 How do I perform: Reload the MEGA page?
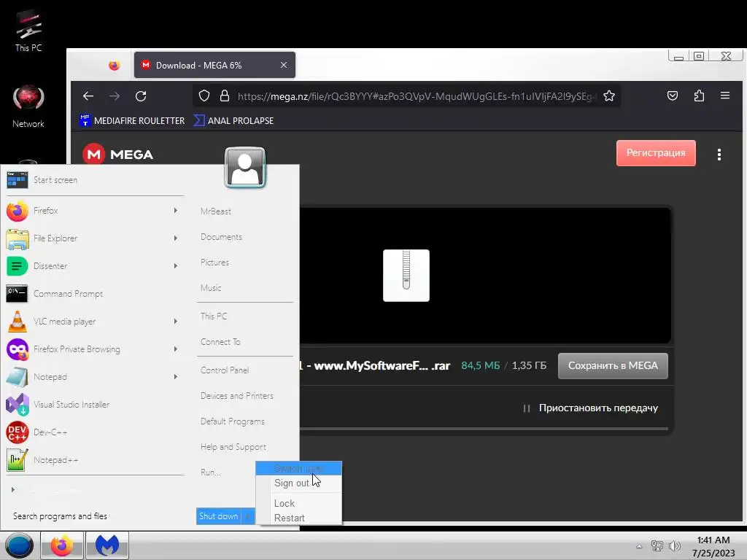141,96
